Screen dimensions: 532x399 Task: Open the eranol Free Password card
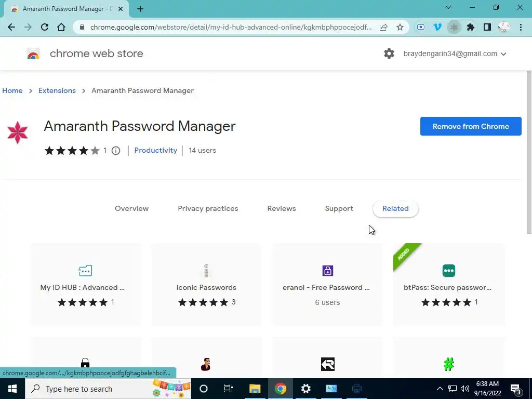click(327, 284)
